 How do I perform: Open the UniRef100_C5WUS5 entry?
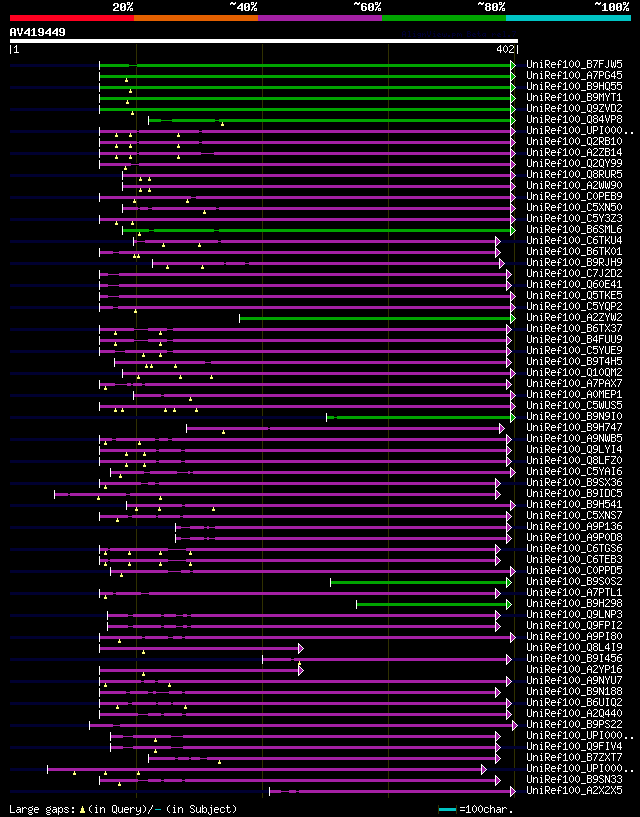pos(574,406)
